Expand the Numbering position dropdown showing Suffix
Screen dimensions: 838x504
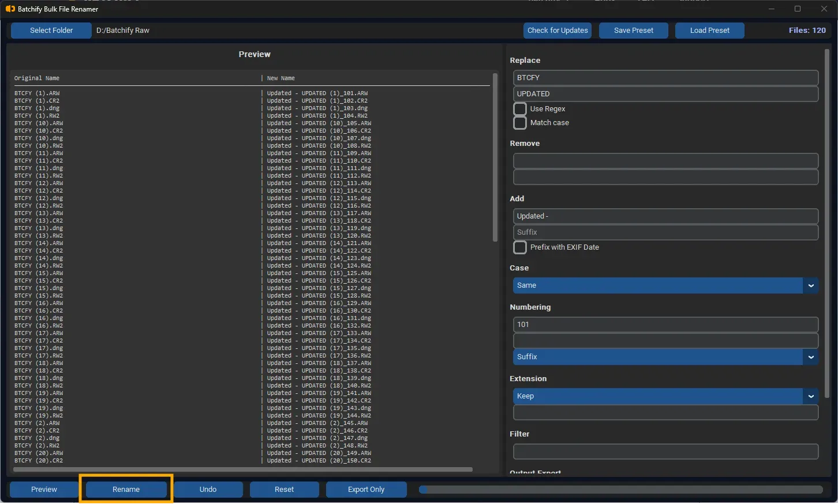pyautogui.click(x=665, y=357)
